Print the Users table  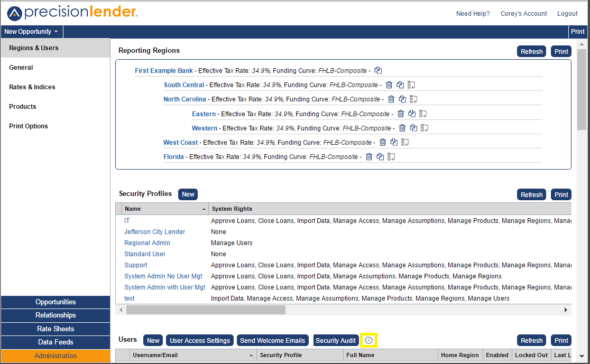click(x=561, y=341)
